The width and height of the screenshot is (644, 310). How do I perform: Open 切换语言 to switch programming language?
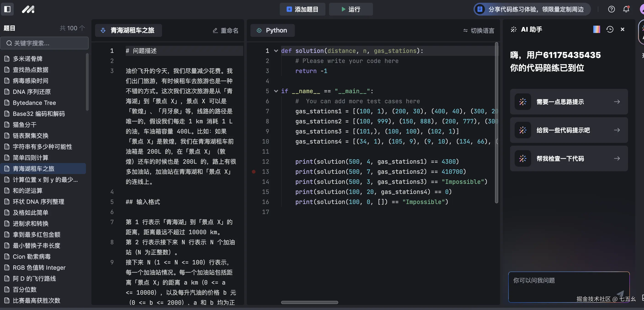pyautogui.click(x=478, y=30)
